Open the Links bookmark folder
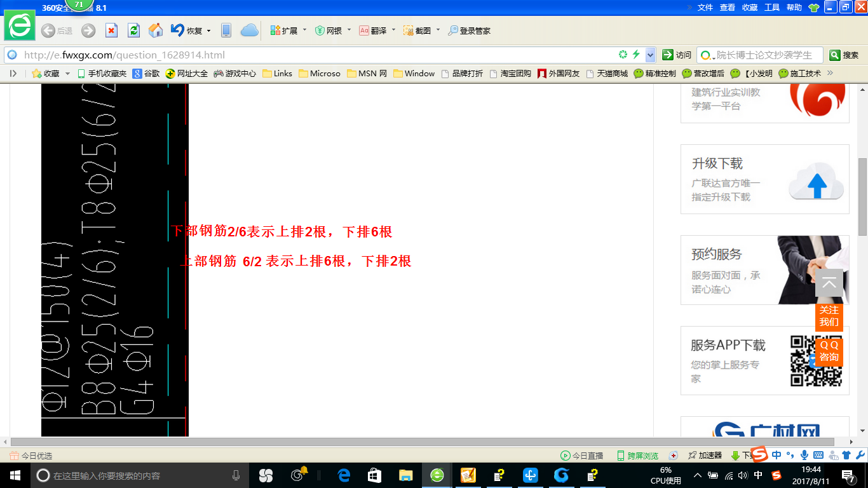Viewport: 868px width, 488px height. [277, 74]
